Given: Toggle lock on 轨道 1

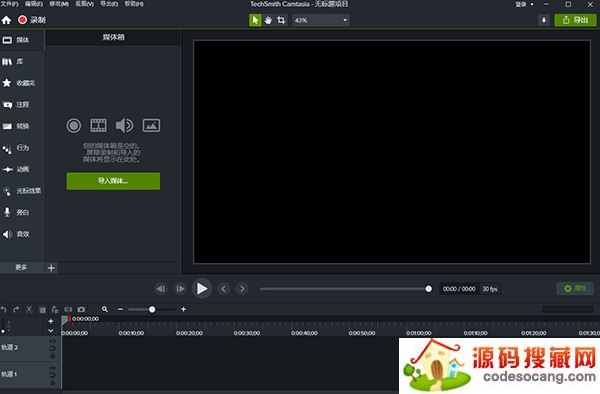Looking at the screenshot, I should [x=52, y=382].
